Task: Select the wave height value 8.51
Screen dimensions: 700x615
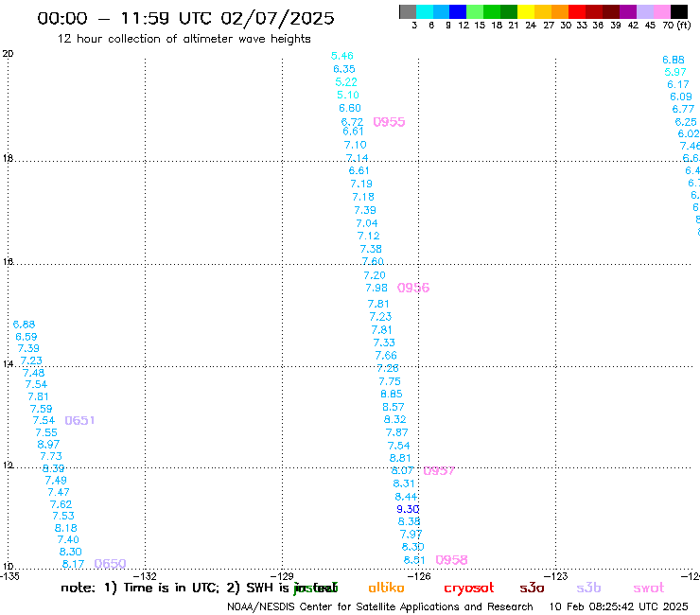Action: coord(414,560)
